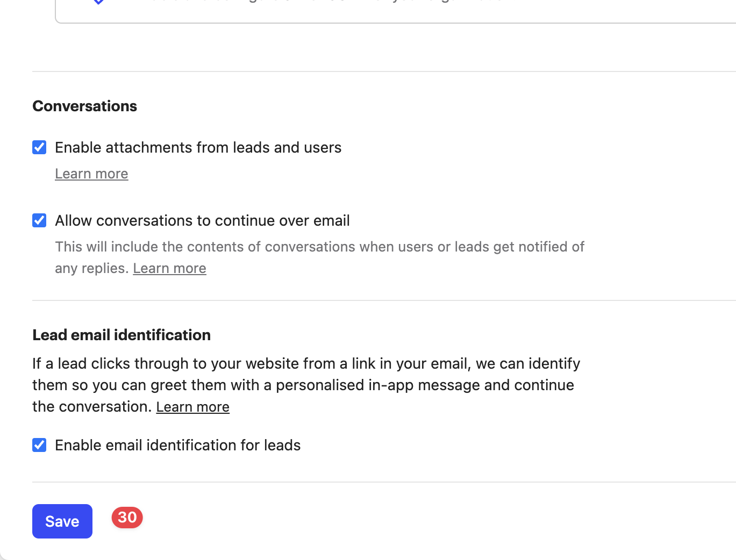Open Learn more link below attachments option
The height and width of the screenshot is (560, 736).
(91, 174)
